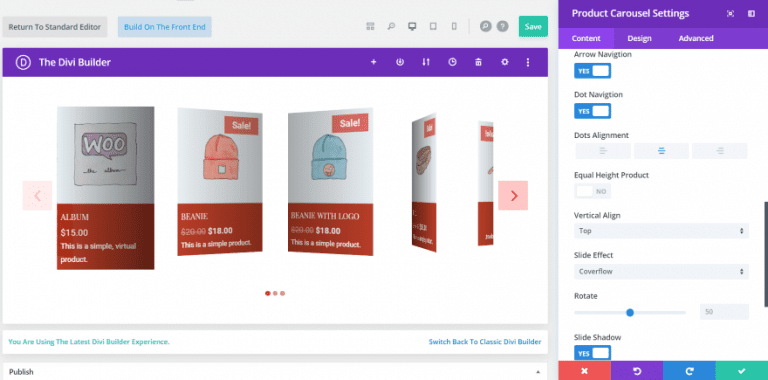Screen dimensions: 768x380
Task: Open the save to library power icon
Action: [x=400, y=62]
